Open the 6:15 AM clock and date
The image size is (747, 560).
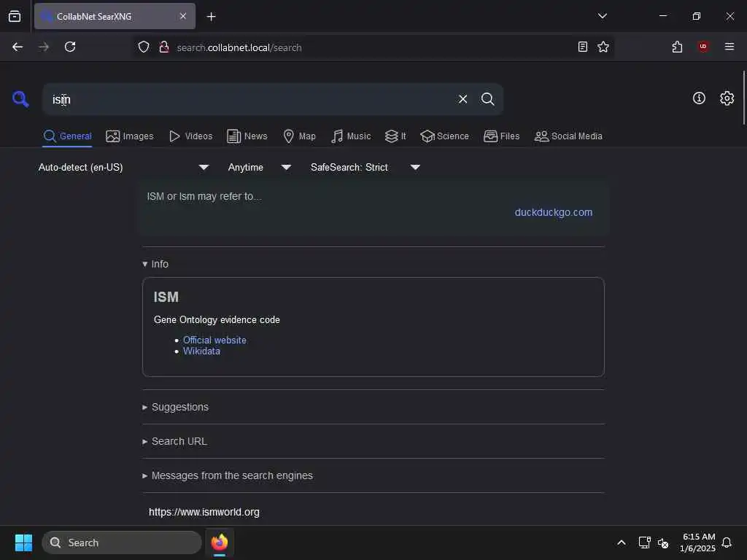(x=698, y=542)
